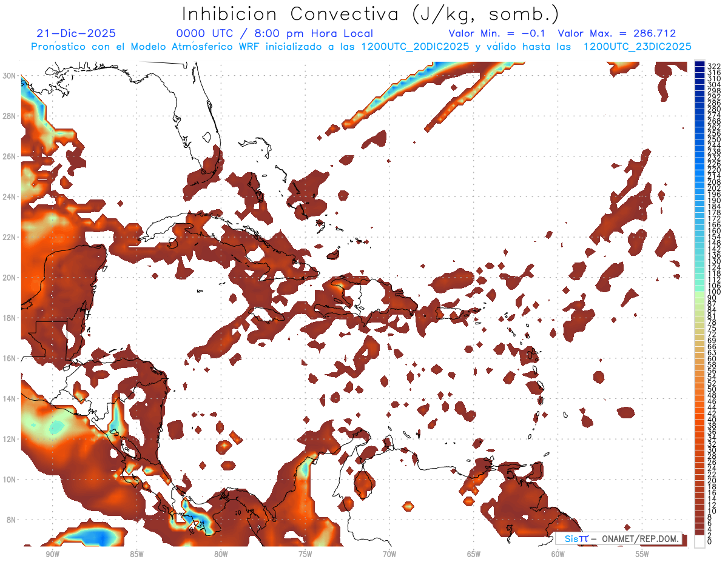Image resolution: width=728 pixels, height=562 pixels.
Task: Click the '75' colorbar value
Action: 712,329
